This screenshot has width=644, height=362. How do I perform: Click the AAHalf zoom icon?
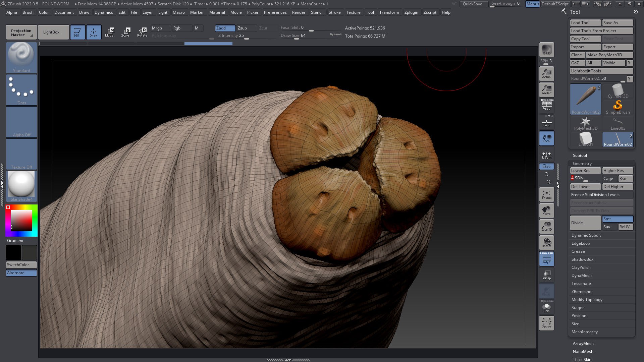coord(546,89)
